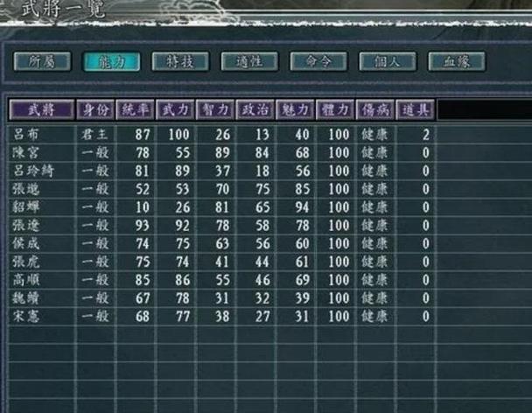
Task: Click the 智力 column header
Action: coord(214,109)
